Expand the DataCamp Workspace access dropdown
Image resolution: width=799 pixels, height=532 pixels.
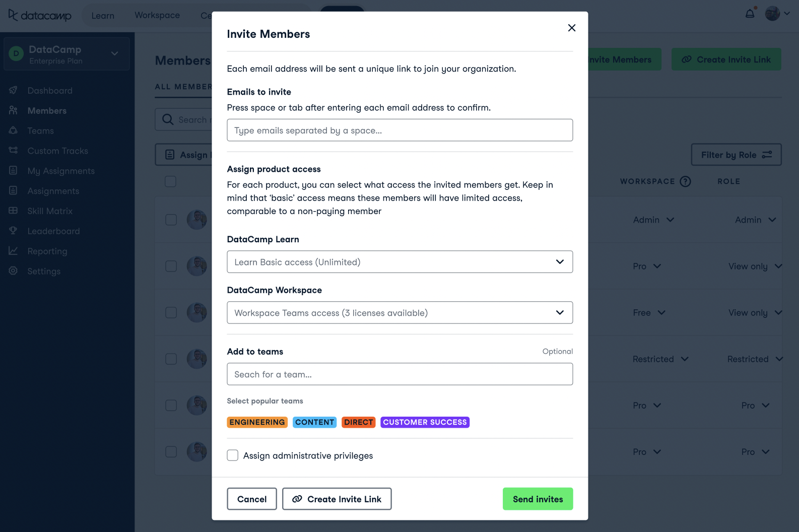click(x=399, y=313)
